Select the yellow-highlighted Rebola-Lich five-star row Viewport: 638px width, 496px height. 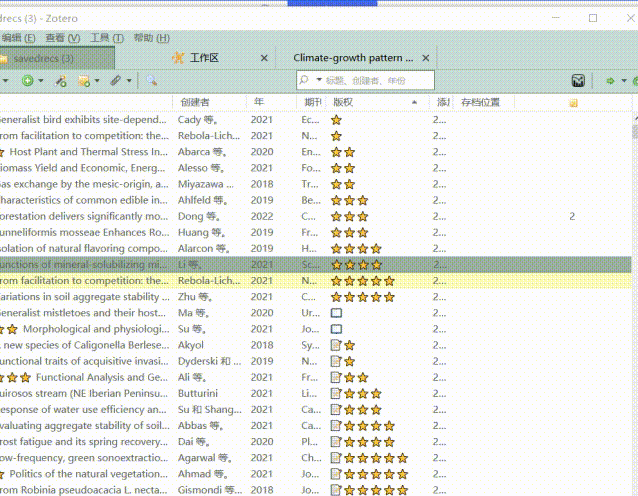tap(315, 281)
